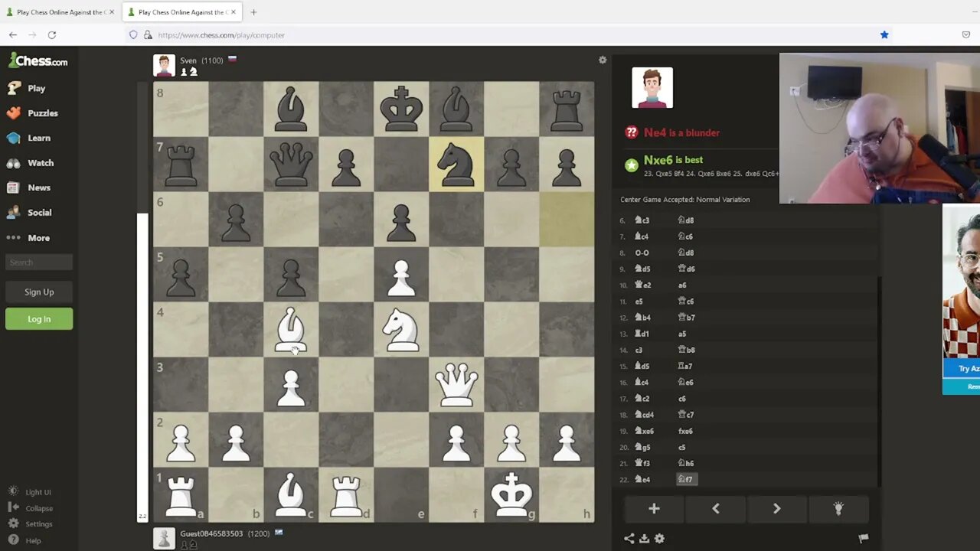Image resolution: width=980 pixels, height=551 pixels.
Task: Click the Chess.com logo
Action: pyautogui.click(x=38, y=61)
